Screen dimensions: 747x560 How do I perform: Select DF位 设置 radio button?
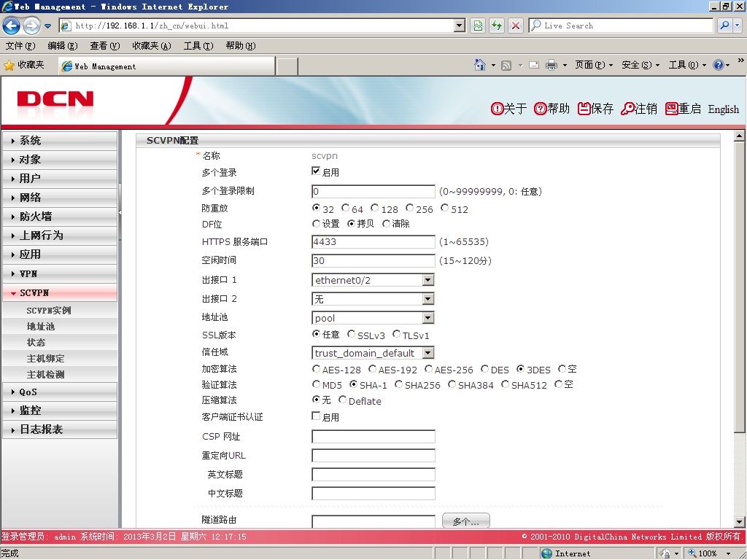coord(316,223)
